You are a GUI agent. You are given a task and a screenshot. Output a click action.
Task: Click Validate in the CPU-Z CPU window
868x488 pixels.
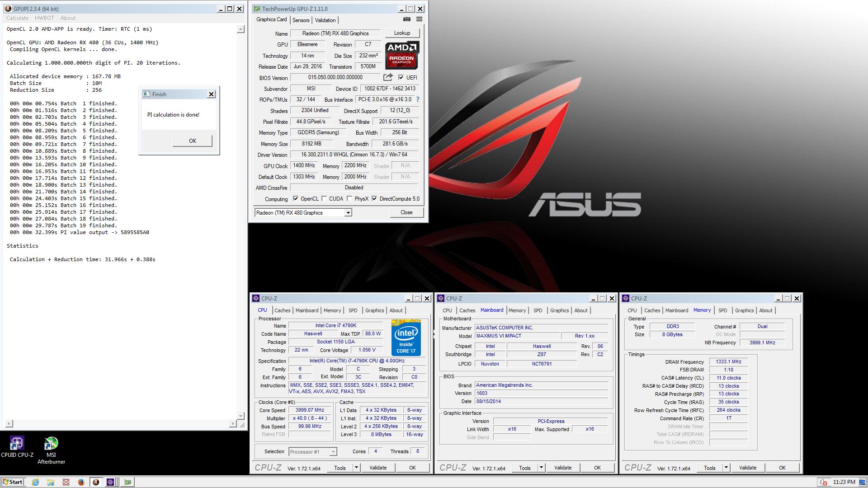(378, 468)
